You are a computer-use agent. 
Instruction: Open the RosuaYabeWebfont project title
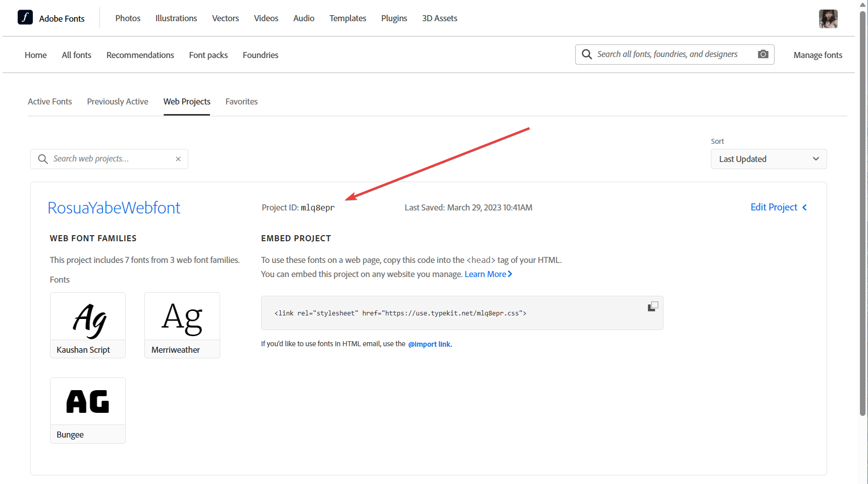[x=114, y=207]
